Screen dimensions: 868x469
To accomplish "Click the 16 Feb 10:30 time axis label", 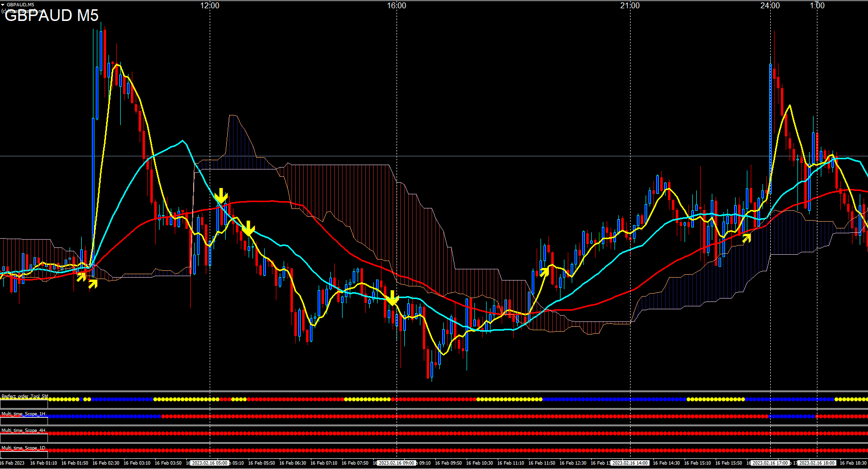I will pyautogui.click(x=479, y=463).
